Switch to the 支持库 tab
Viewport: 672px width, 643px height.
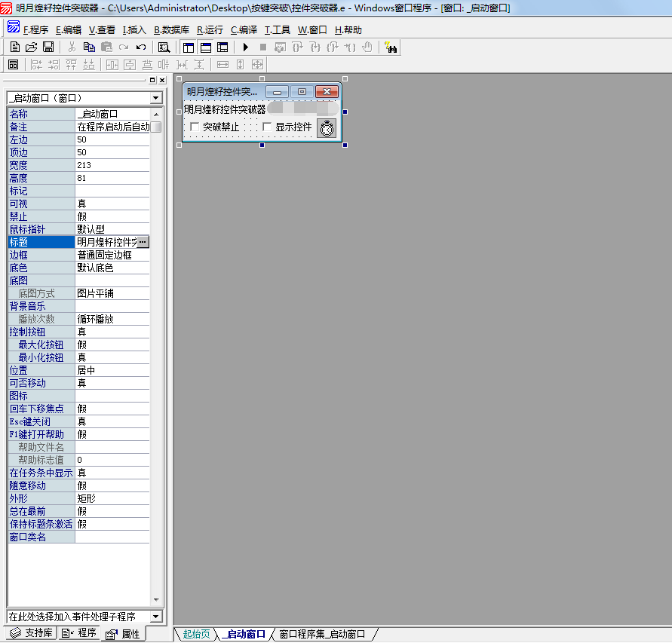32,633
